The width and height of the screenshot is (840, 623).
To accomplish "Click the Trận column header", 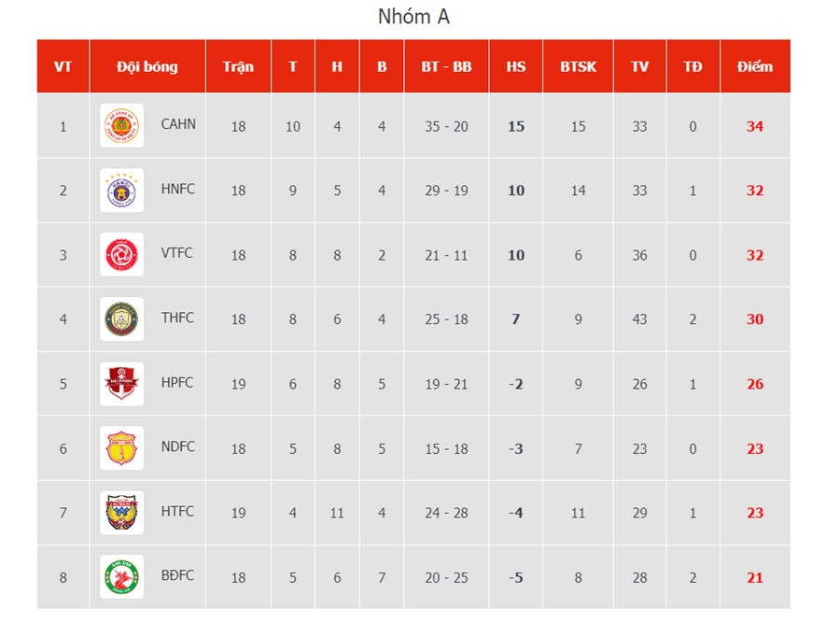I will [238, 66].
